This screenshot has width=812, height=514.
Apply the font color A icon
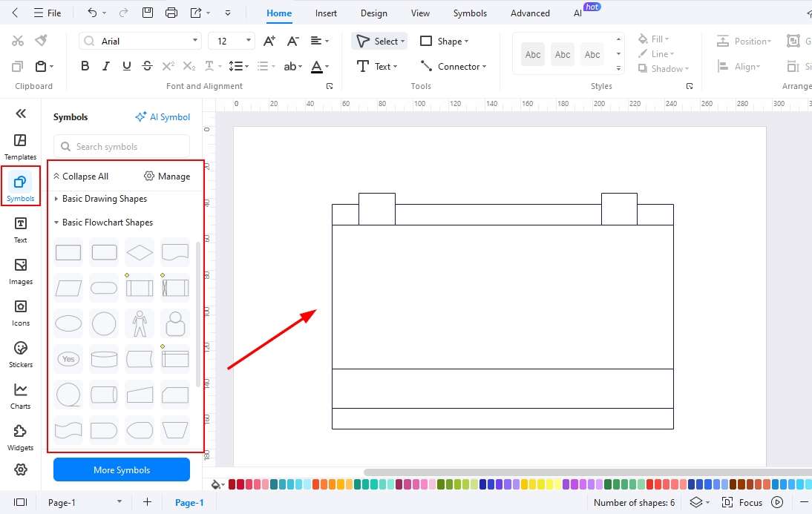pyautogui.click(x=317, y=66)
